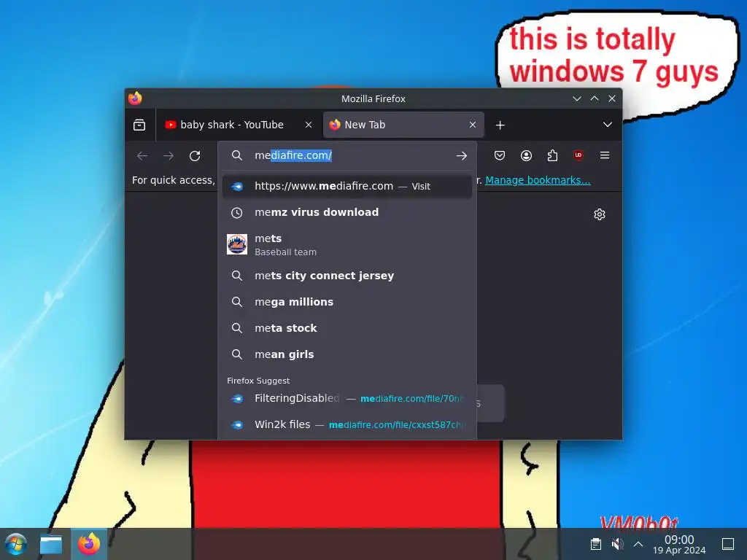Click the mediafire icon beside Win2k files
The height and width of the screenshot is (560, 747).
point(237,425)
